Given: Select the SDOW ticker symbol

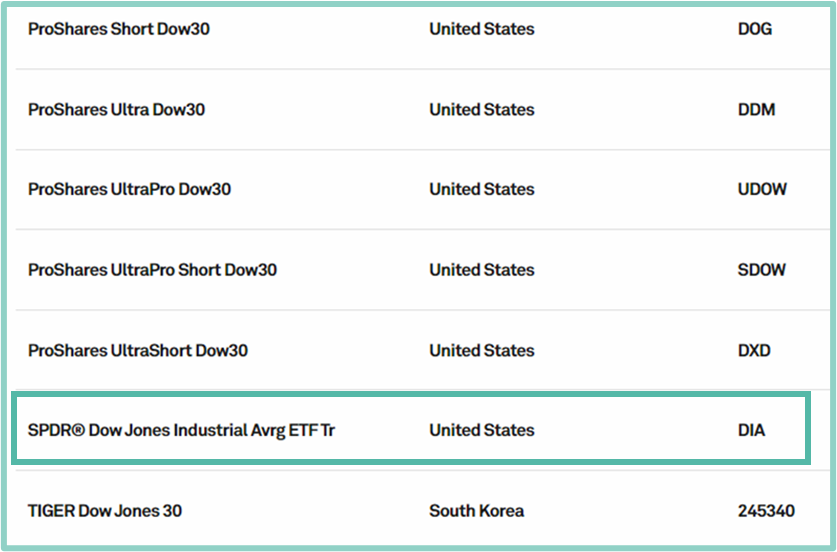Looking at the screenshot, I should coord(762,270).
